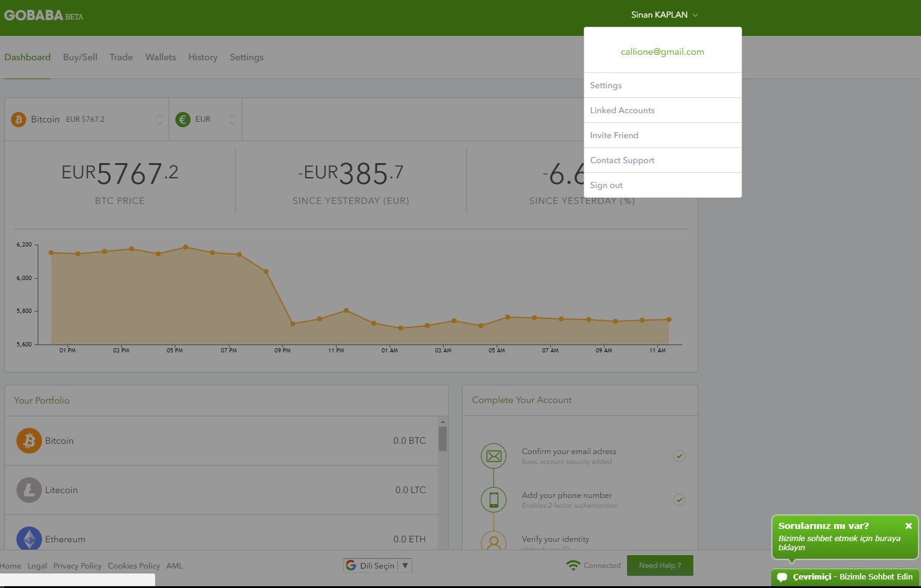
Task: Open the Home footer link
Action: click(10, 566)
